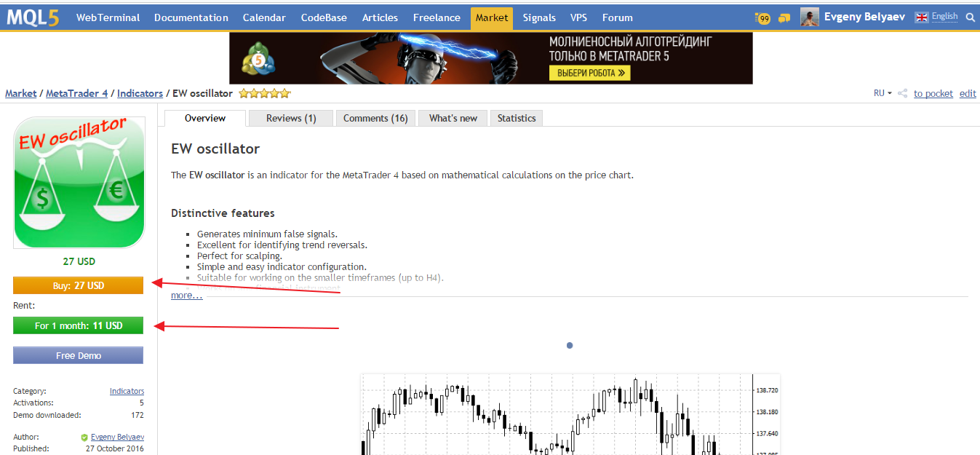This screenshot has width=980, height=455.
Task: Go to Calendar section
Action: [264, 17]
